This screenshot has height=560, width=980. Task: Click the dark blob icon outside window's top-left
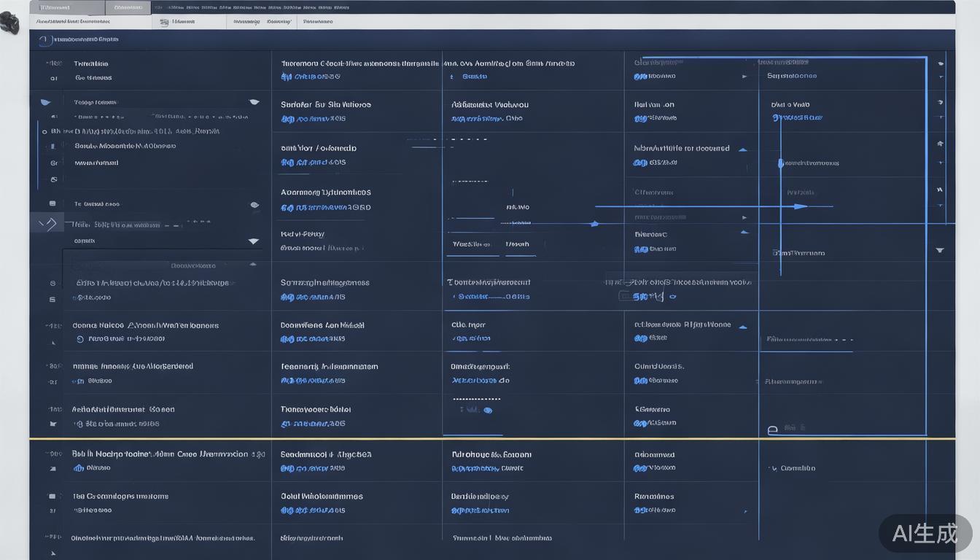pos(9,23)
